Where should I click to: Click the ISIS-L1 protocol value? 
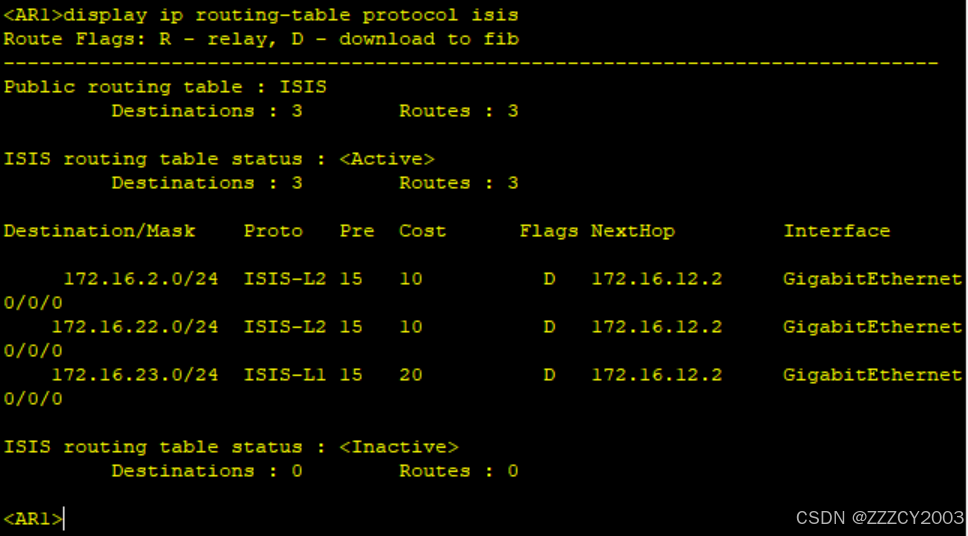coord(285,375)
